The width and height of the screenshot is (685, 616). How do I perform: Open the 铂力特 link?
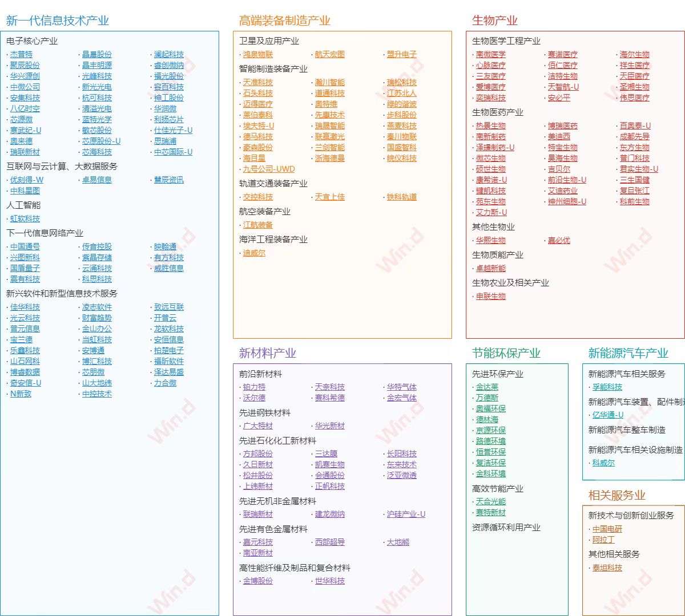[x=254, y=387]
